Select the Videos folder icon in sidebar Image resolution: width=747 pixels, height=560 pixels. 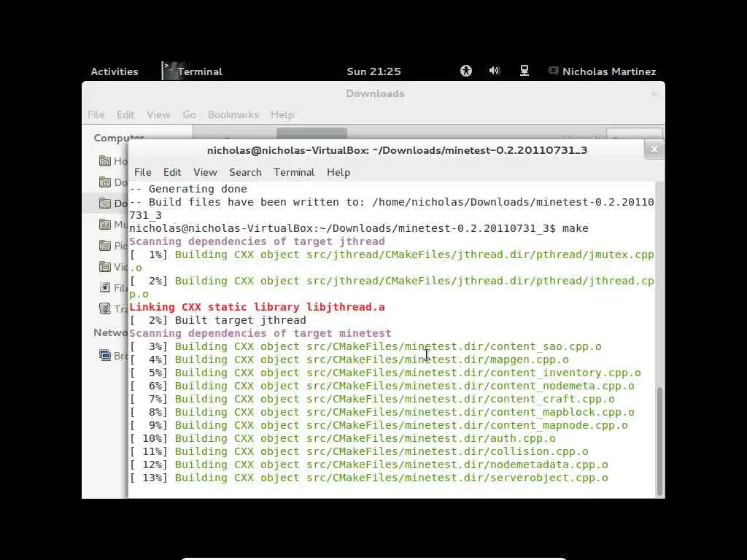(105, 267)
